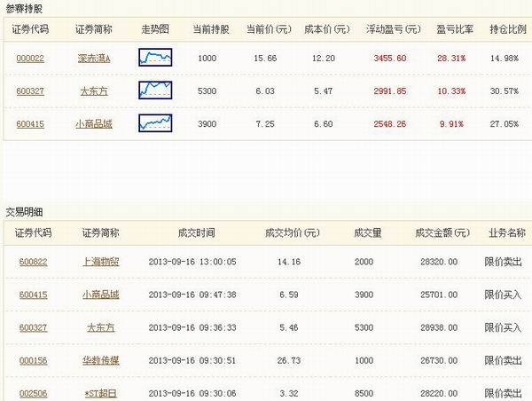Click trade amount 28220.00

pyautogui.click(x=439, y=394)
